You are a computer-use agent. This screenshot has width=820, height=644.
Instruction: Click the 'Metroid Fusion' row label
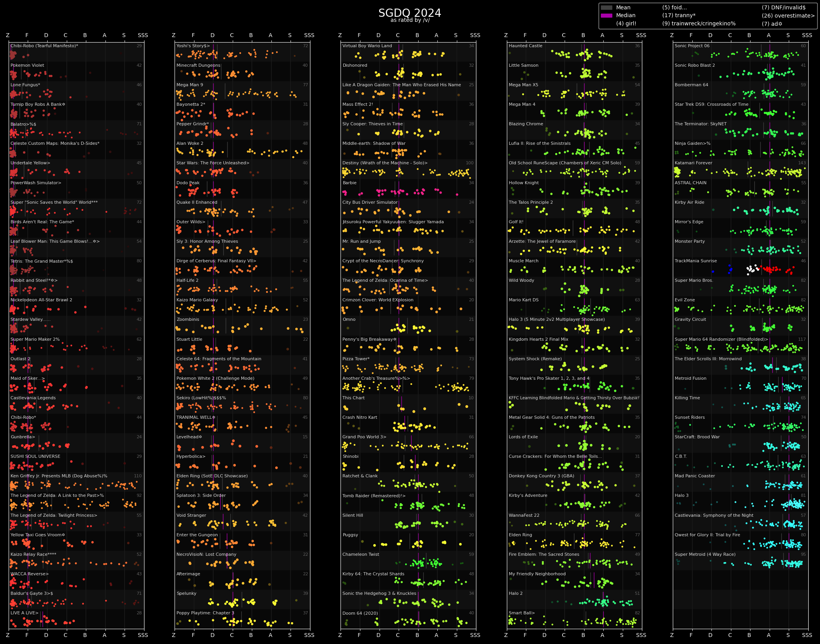tap(690, 378)
